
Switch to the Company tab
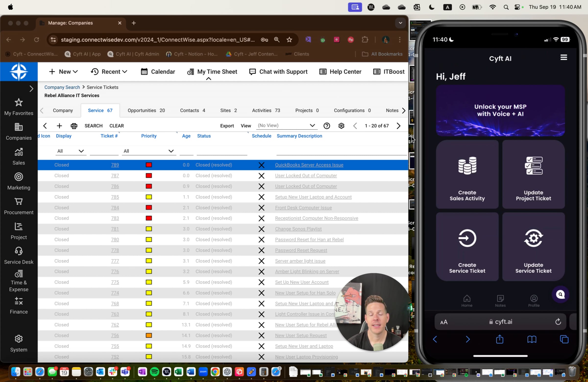(x=63, y=111)
